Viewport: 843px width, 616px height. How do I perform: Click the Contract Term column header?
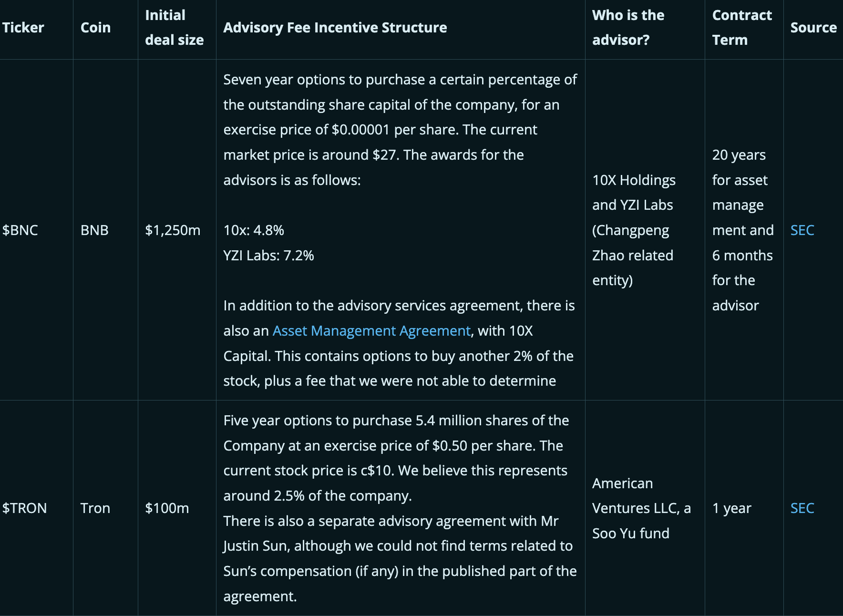741,28
